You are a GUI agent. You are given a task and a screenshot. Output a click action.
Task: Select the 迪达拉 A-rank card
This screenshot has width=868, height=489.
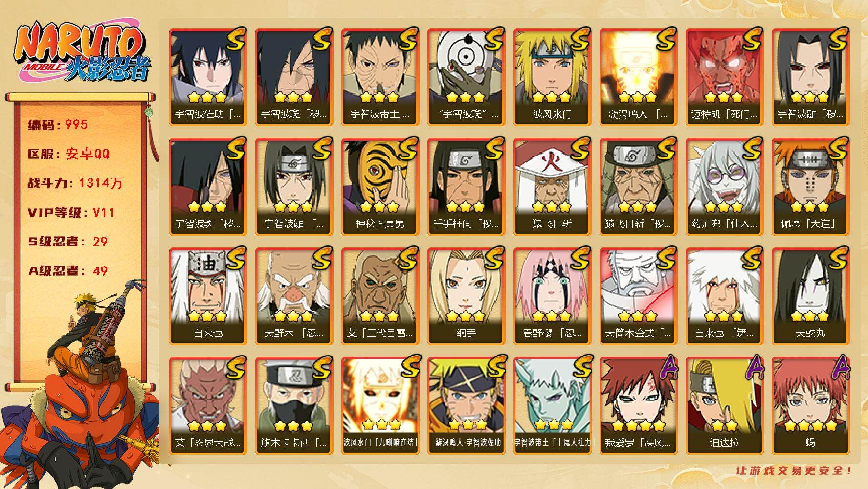click(724, 405)
